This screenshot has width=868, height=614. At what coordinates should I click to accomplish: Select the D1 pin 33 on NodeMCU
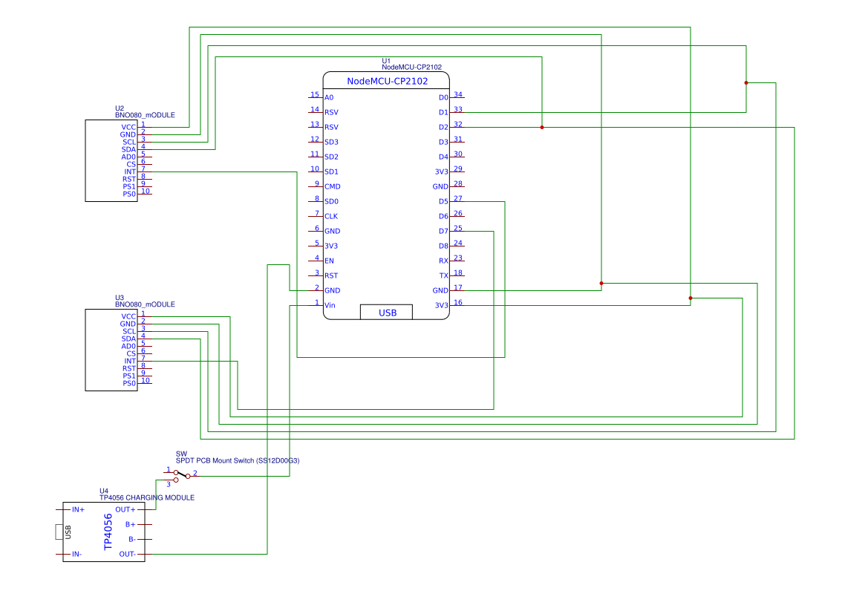[x=451, y=111]
